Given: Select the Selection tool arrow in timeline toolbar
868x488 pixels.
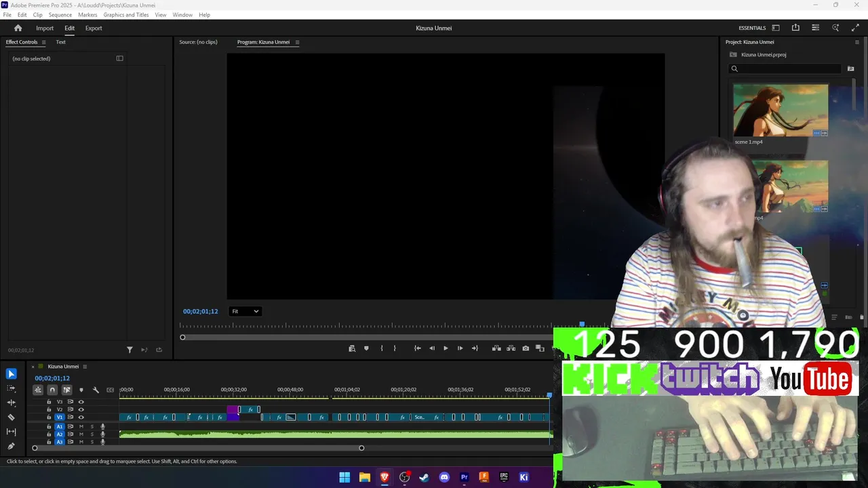Looking at the screenshot, I should coord(11,374).
